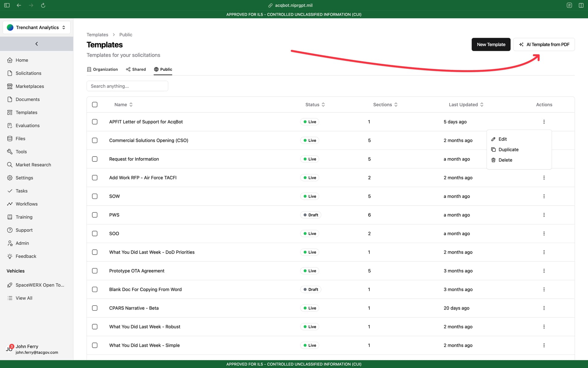
Task: Select the Commercial Solutions Opening checkbox
Action: [95, 141]
